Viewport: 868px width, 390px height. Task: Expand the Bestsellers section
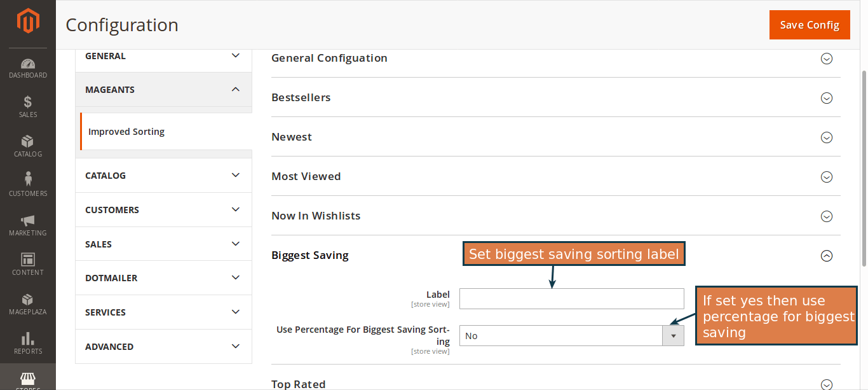pyautogui.click(x=827, y=98)
